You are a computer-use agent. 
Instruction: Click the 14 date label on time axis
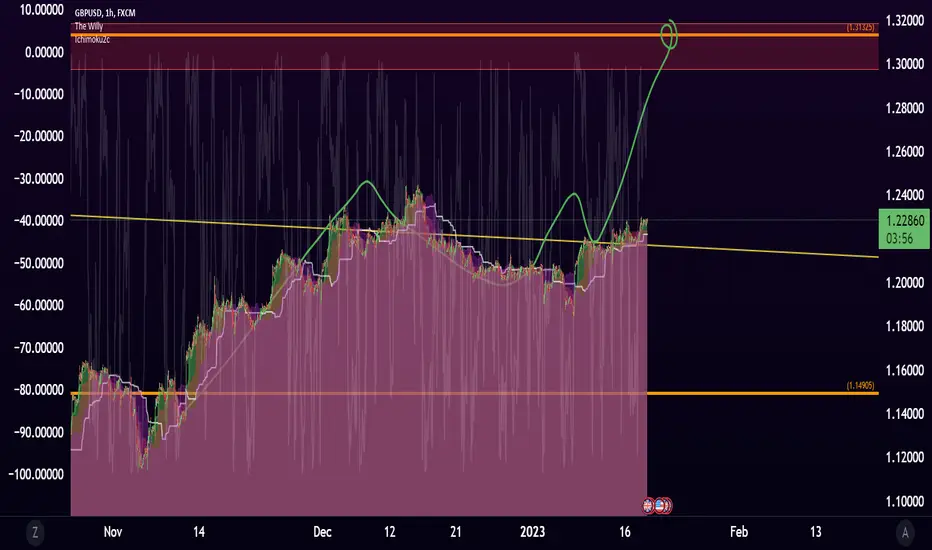[x=199, y=532]
